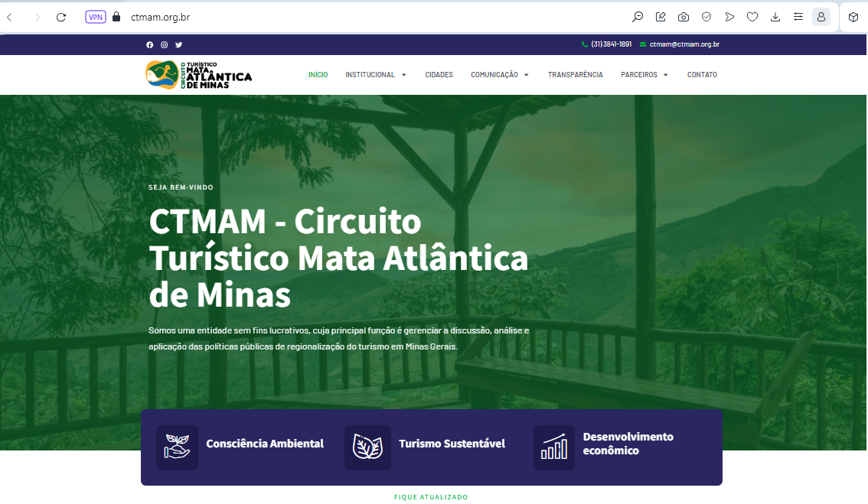Screen dimensions: 868x504
Task: Reload the page with the refresh button
Action: [61, 17]
